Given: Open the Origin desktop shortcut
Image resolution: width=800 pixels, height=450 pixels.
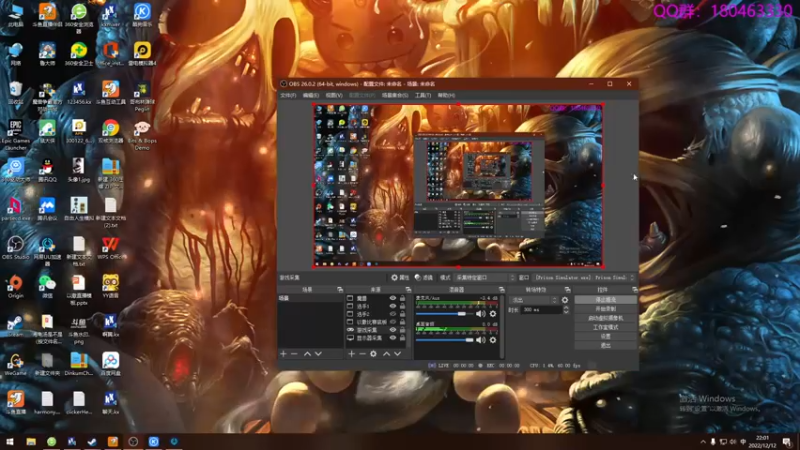Looking at the screenshot, I should 15,287.
